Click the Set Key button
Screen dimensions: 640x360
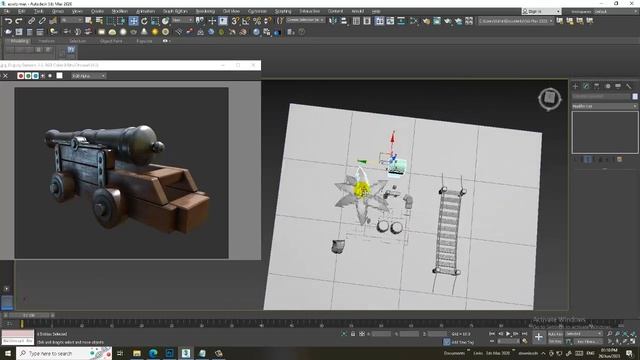(555, 341)
